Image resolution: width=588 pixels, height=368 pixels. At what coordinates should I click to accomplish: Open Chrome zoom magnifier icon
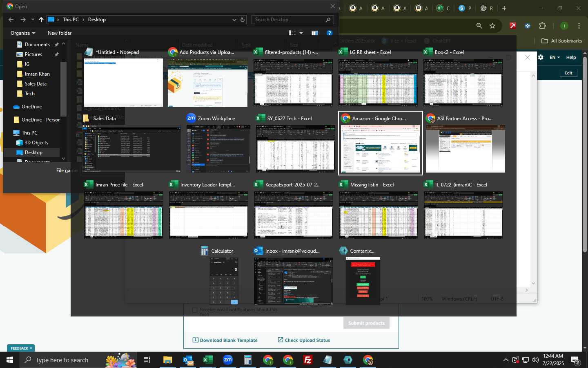tap(479, 26)
